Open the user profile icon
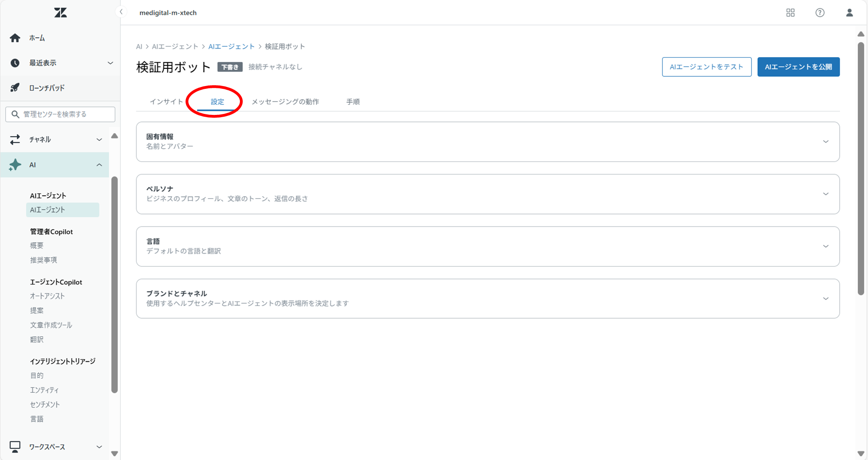 pos(849,13)
